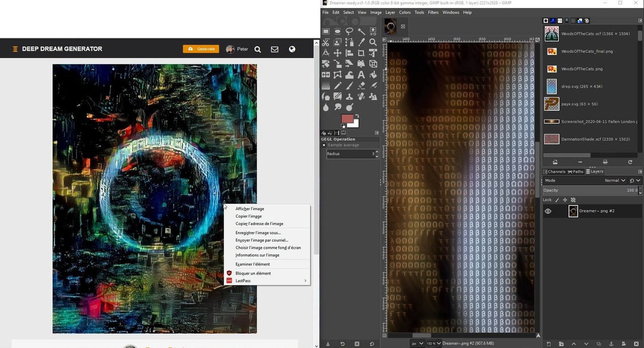The width and height of the screenshot is (644, 348).
Task: Activate the Zoom magnifier tool
Action: [373, 42]
